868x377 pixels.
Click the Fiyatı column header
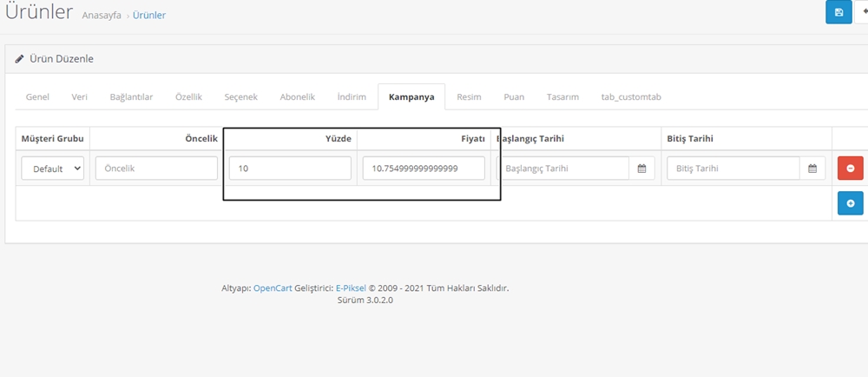click(472, 138)
